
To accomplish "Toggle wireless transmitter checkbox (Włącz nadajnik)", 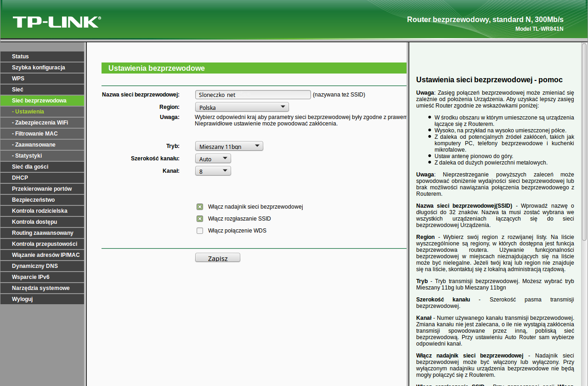I will point(200,207).
